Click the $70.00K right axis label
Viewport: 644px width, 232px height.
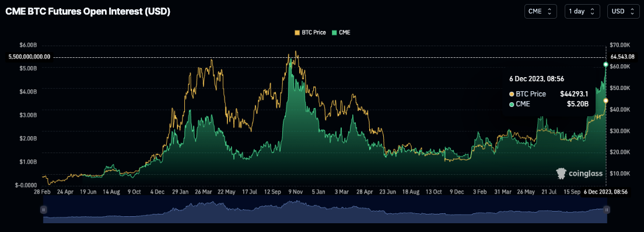coord(619,45)
